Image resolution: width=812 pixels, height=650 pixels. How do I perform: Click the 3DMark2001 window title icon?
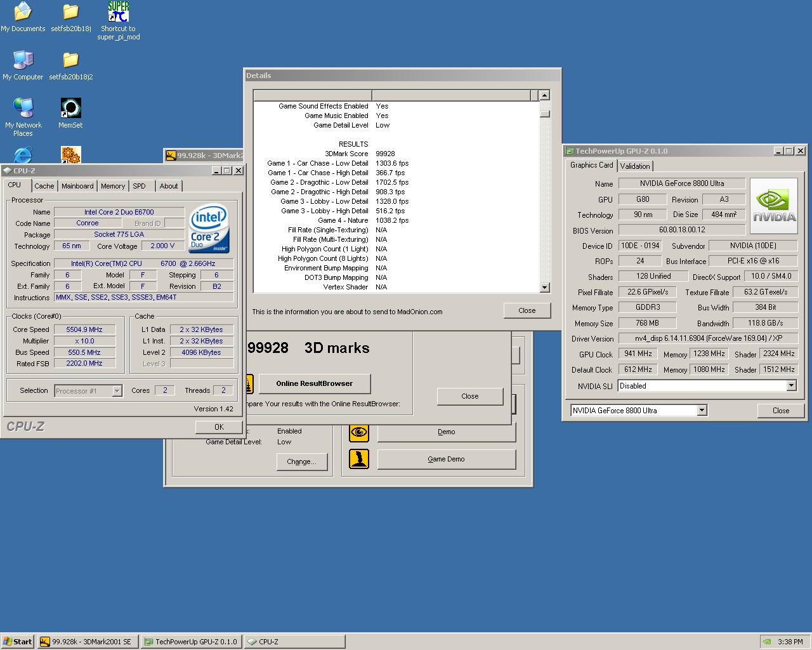[170, 156]
